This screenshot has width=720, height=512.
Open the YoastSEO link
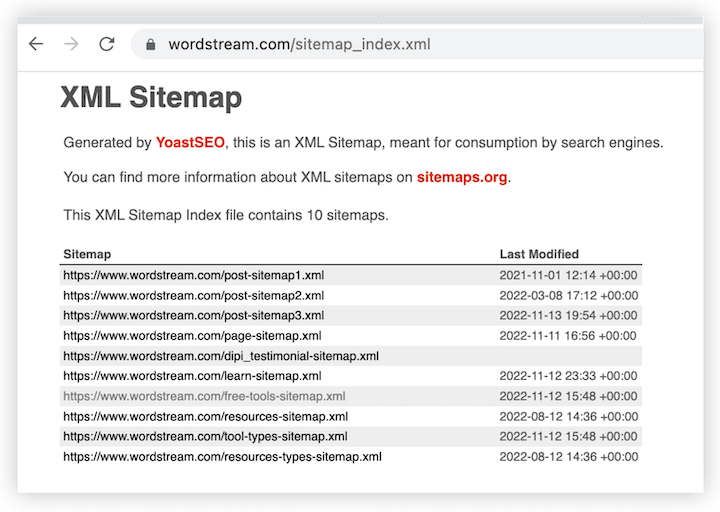tap(190, 143)
